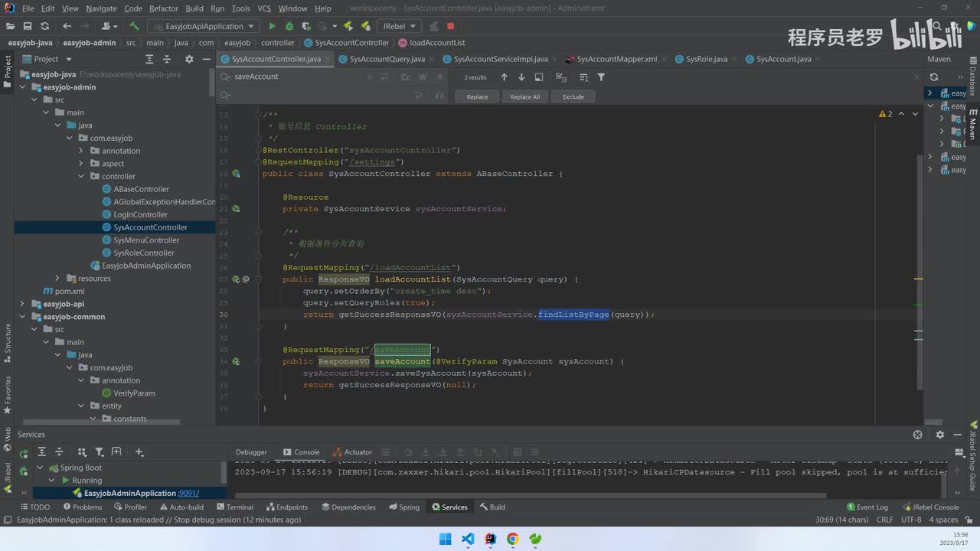This screenshot has height=551, width=980.
Task: Expand the resources folder in project tree
Action: click(57, 279)
